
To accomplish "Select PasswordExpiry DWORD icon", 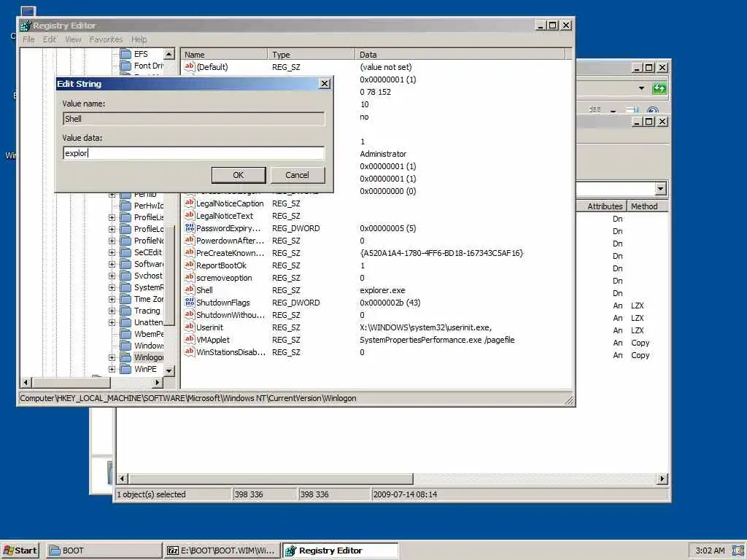I will tap(189, 227).
